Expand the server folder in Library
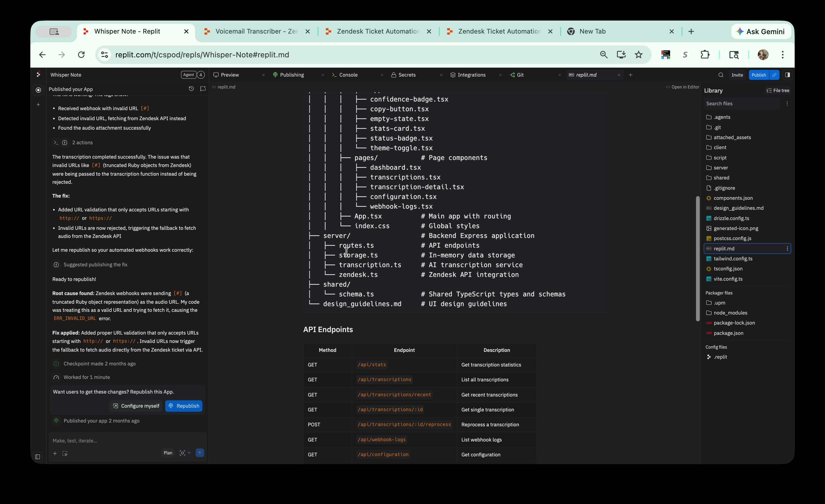The height and width of the screenshot is (504, 825). click(720, 168)
